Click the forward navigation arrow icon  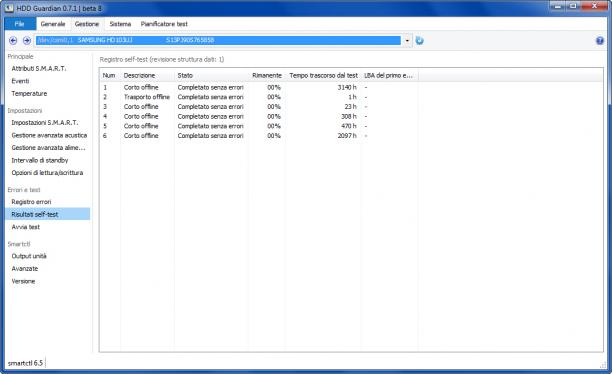tap(27, 40)
